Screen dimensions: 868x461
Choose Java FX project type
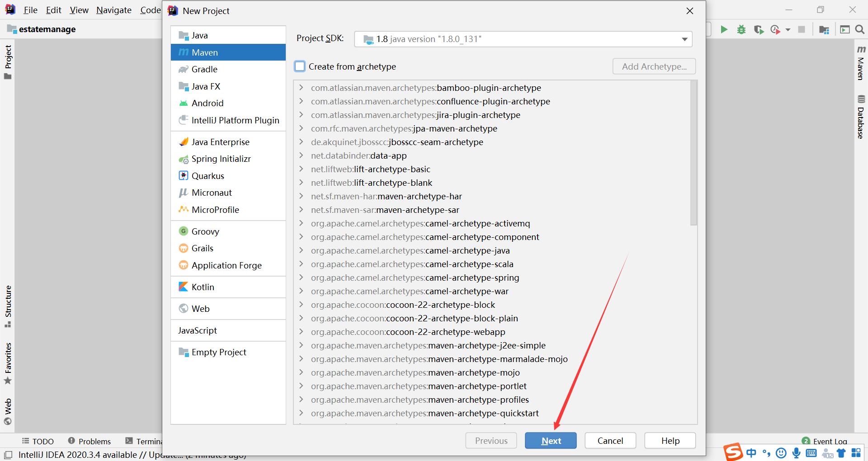pos(228,86)
